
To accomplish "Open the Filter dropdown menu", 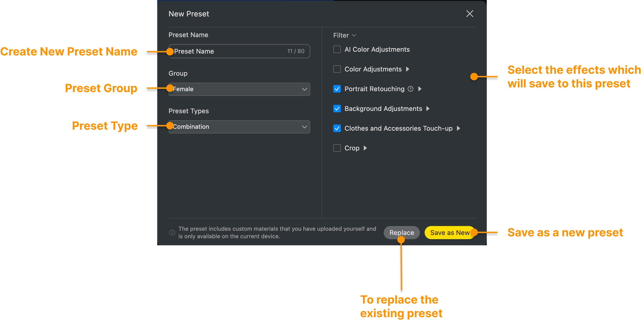I will pyautogui.click(x=344, y=35).
